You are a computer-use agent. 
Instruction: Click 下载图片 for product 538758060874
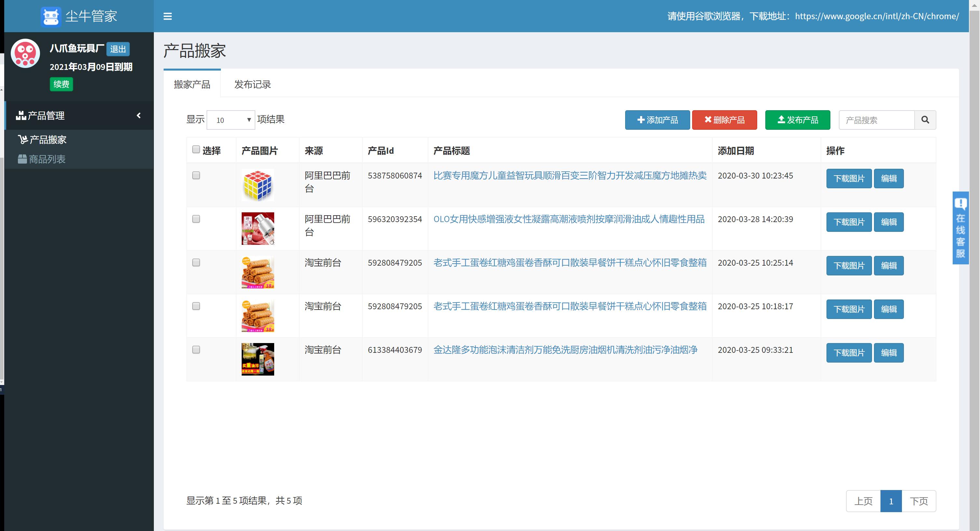click(849, 179)
